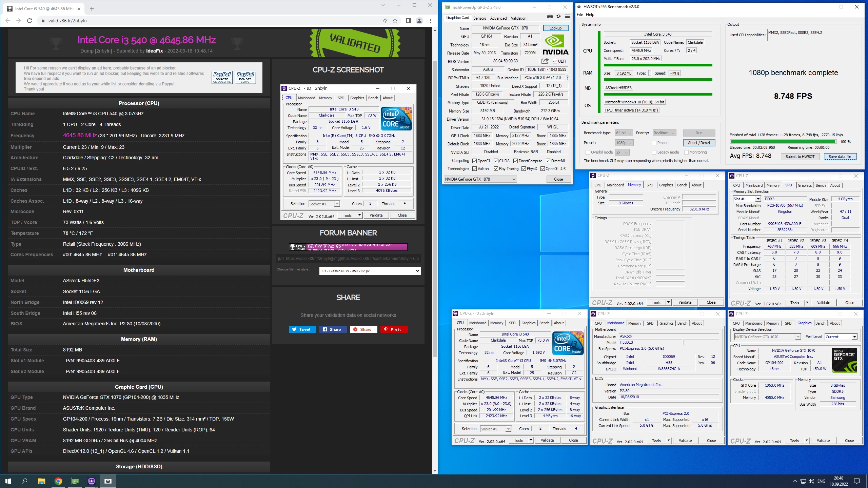
Task: Click the GPU-Z refresh icon
Action: [558, 16]
